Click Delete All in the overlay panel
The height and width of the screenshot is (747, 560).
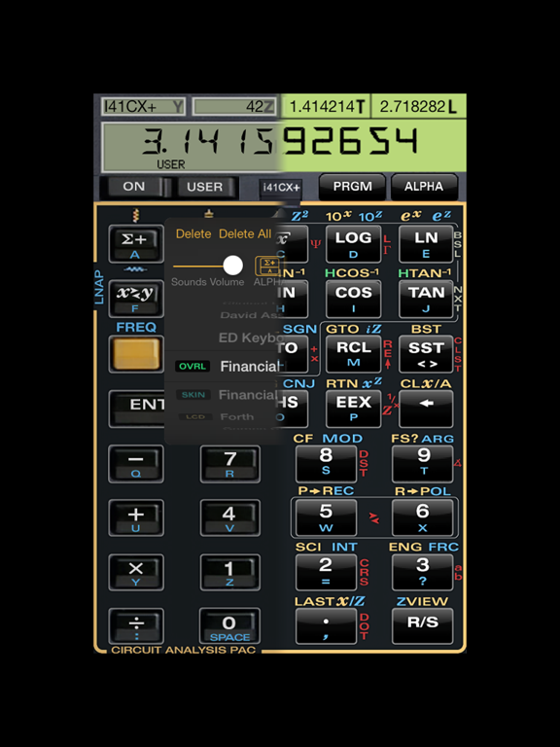point(245,233)
